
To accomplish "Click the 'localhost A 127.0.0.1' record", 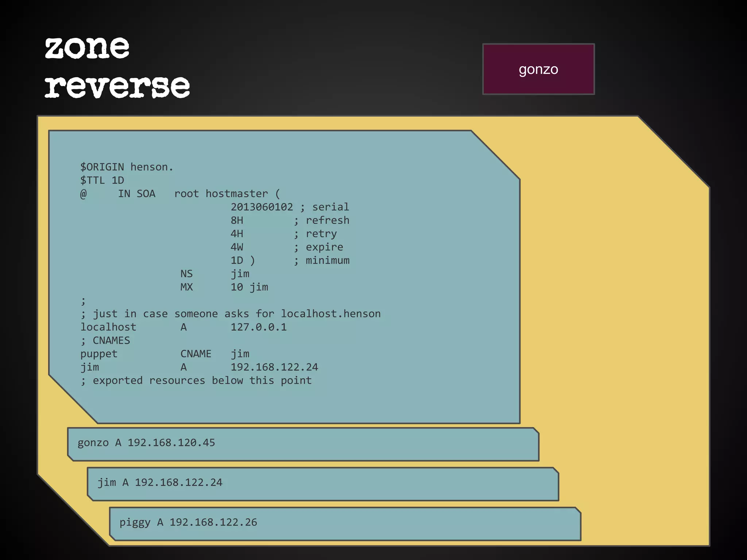I will pyautogui.click(x=183, y=327).
